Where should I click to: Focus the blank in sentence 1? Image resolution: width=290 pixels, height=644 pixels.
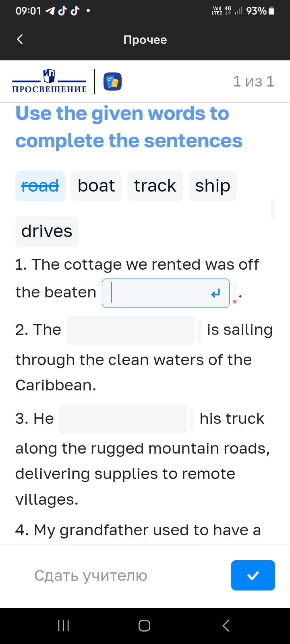(x=166, y=293)
